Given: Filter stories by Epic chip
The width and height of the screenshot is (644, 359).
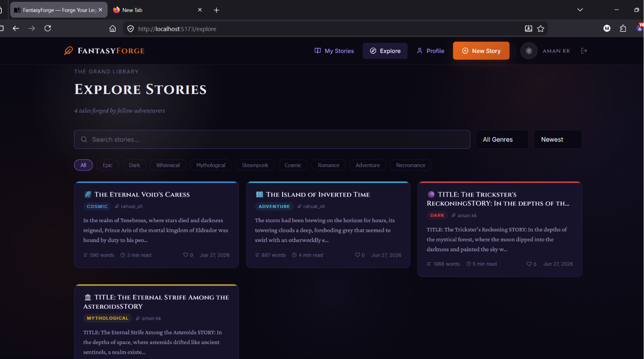Looking at the screenshot, I should click(x=108, y=165).
